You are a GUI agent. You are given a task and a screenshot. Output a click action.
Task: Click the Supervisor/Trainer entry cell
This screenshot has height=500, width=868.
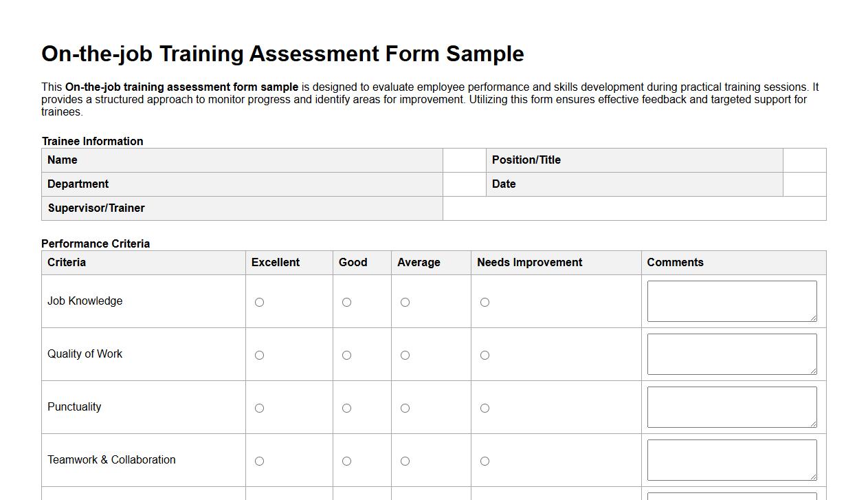(x=634, y=208)
